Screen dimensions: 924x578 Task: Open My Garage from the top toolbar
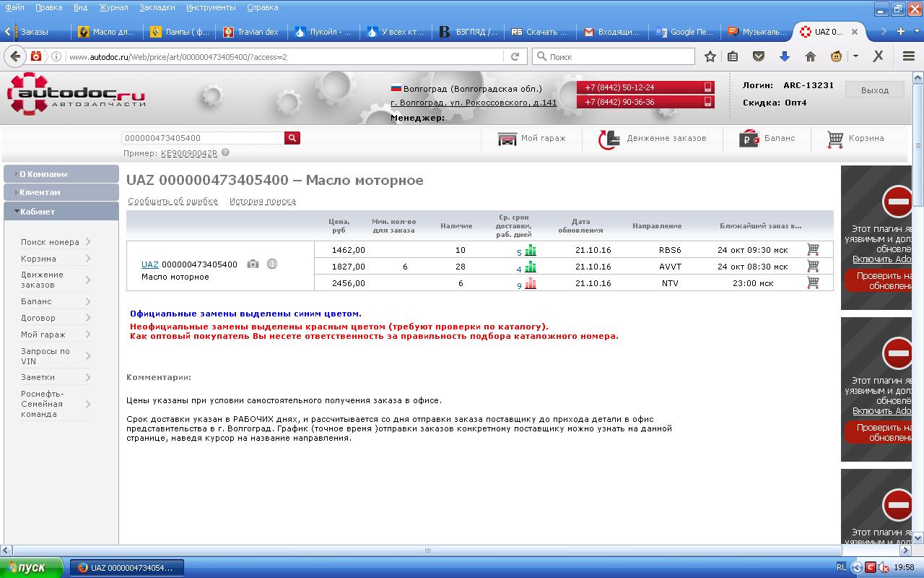click(x=532, y=138)
